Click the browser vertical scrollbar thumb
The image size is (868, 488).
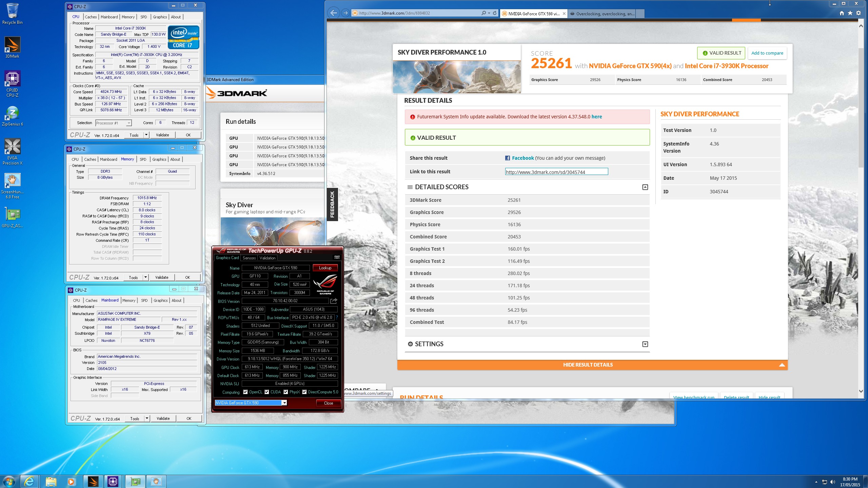pos(861,108)
